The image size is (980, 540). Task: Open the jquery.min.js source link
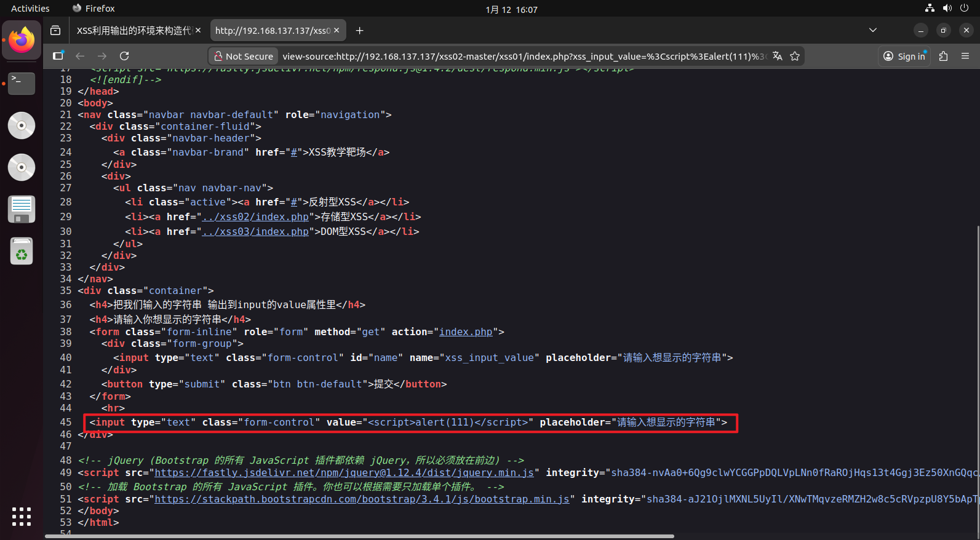[x=344, y=472]
